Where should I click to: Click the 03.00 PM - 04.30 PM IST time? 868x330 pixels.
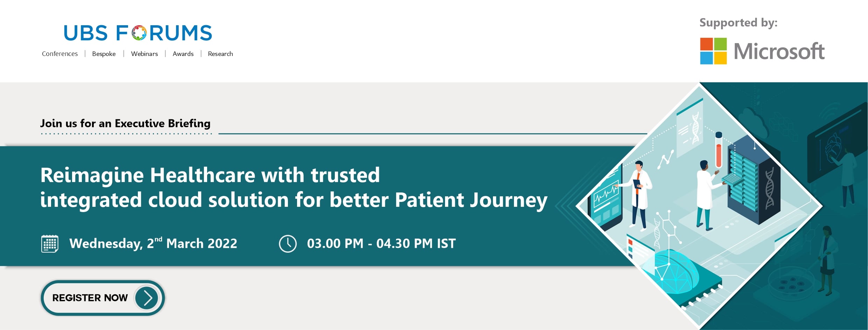pos(381,244)
